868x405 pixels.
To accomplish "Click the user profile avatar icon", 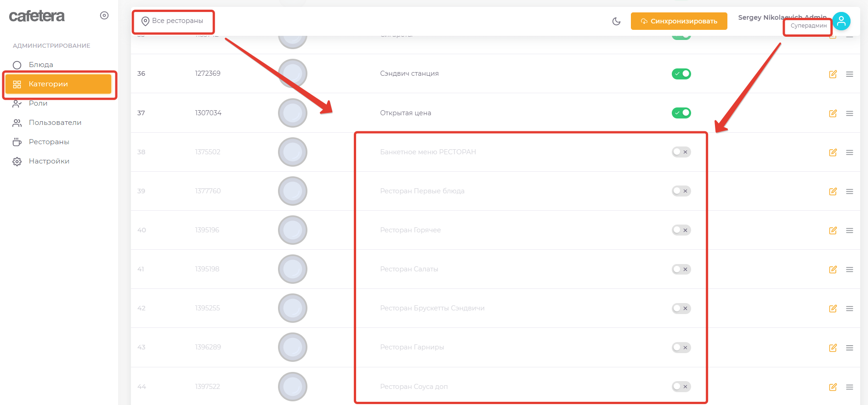I will tap(841, 21).
